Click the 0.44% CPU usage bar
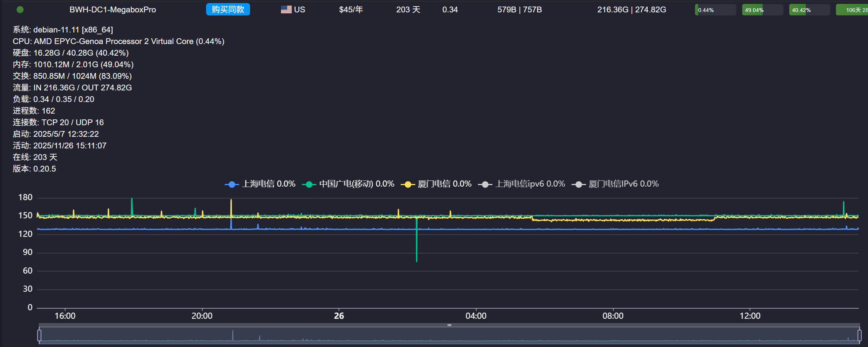Viewport: 868px width, 347px height. (715, 10)
